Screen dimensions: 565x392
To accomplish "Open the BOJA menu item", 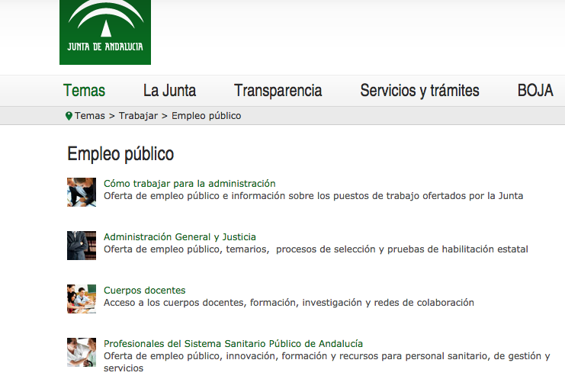I will [x=535, y=91].
